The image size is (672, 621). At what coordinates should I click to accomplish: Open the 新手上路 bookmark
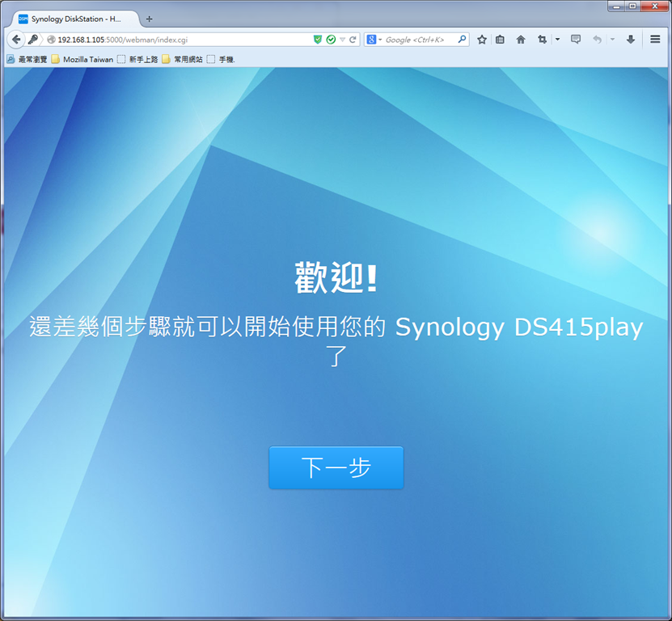[x=137, y=59]
